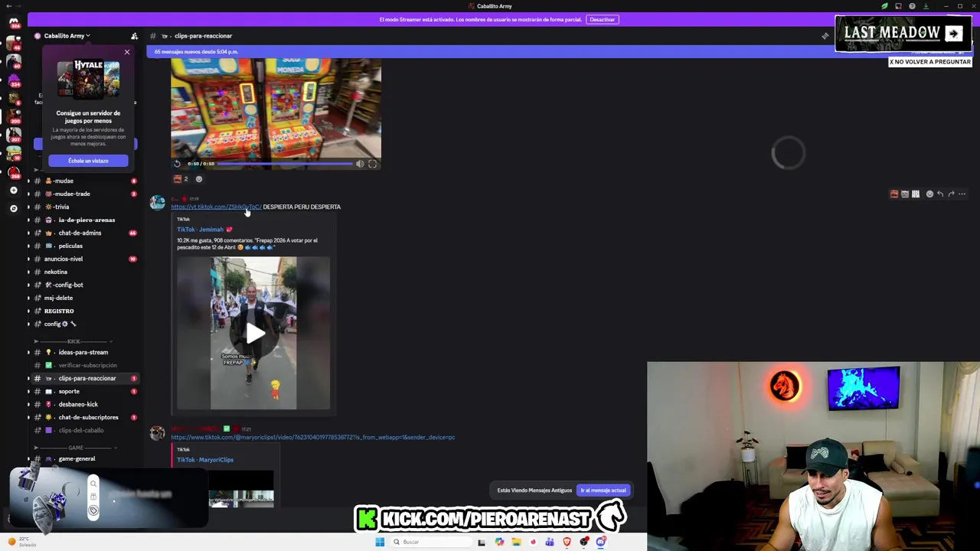Screen dimensions: 980x551
Task: Click the add reaction icon in message hover toolbar
Action: click(x=929, y=194)
